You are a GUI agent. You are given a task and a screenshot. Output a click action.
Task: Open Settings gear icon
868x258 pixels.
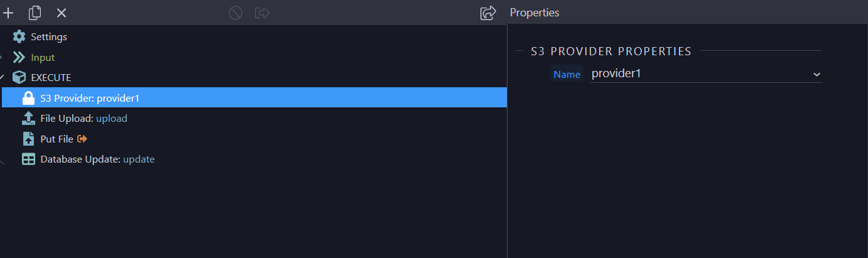pyautogui.click(x=19, y=36)
